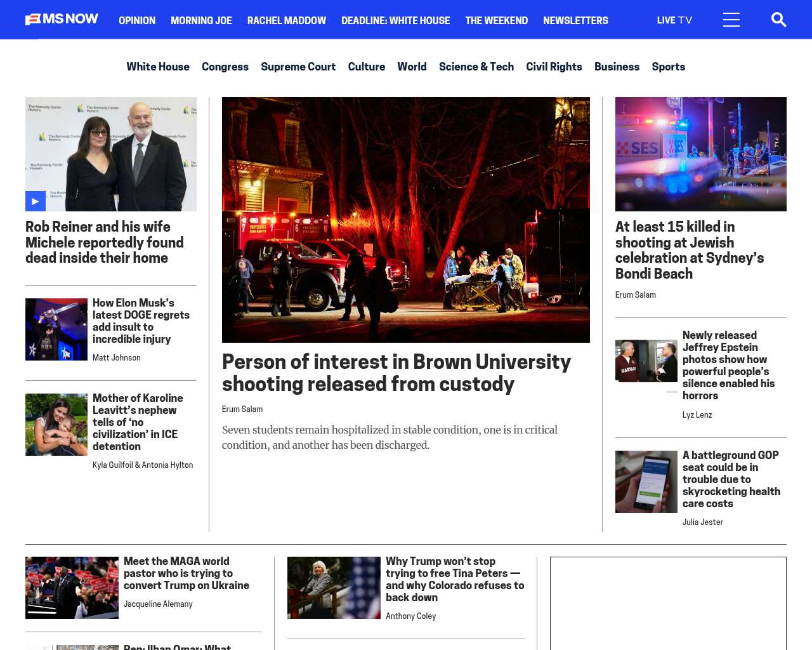Open the hamburger menu icon

[731, 20]
